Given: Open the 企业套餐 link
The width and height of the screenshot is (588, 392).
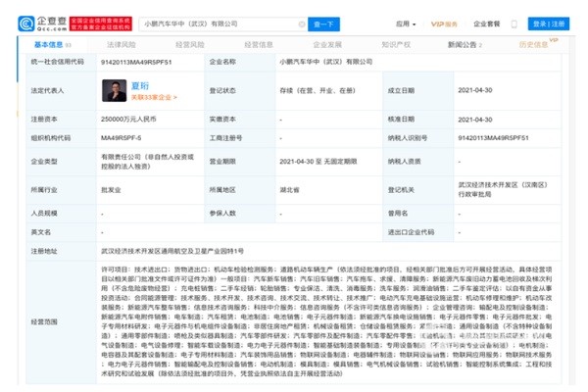Looking at the screenshot, I should [486, 24].
